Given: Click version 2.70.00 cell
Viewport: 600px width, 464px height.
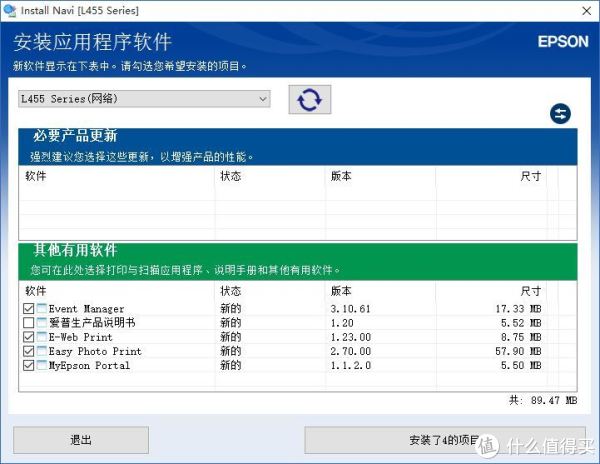Looking at the screenshot, I should pyautogui.click(x=351, y=351).
